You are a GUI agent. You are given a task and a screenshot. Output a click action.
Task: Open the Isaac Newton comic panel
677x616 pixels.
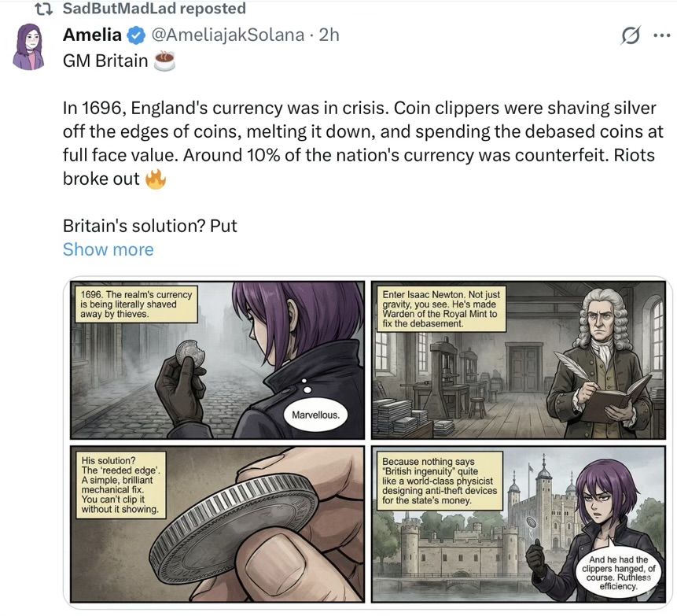pos(518,360)
